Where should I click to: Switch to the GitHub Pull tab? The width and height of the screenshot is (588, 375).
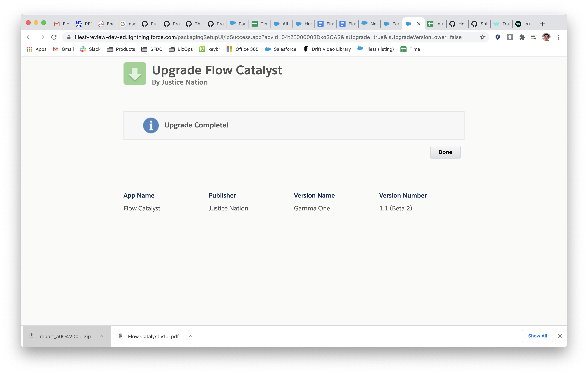tap(149, 24)
